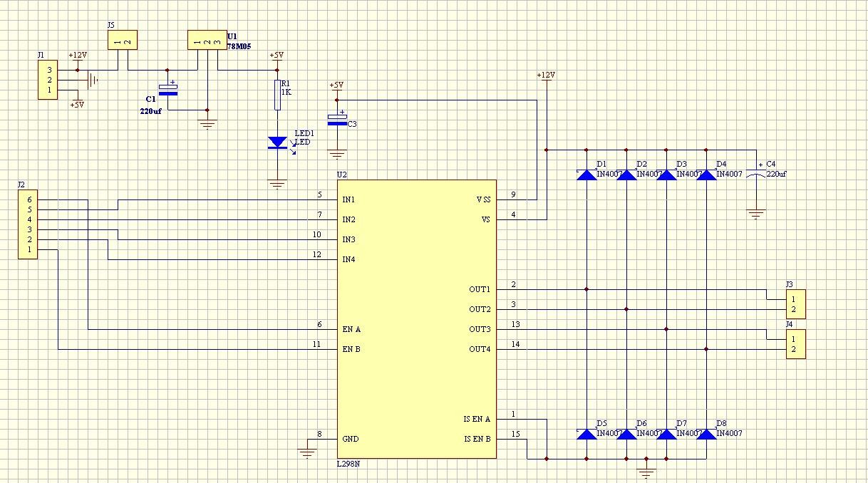Screen dimensions: 868x483
Task: Click pin number 9 on the VSS line
Action: (x=513, y=195)
